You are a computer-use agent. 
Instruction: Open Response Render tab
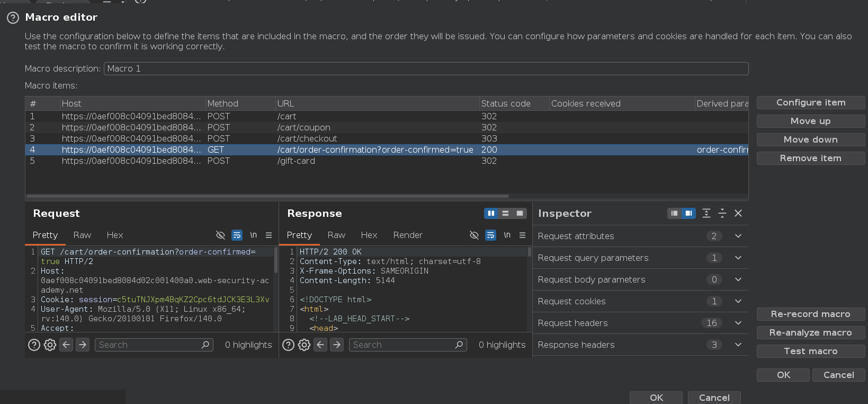(408, 235)
